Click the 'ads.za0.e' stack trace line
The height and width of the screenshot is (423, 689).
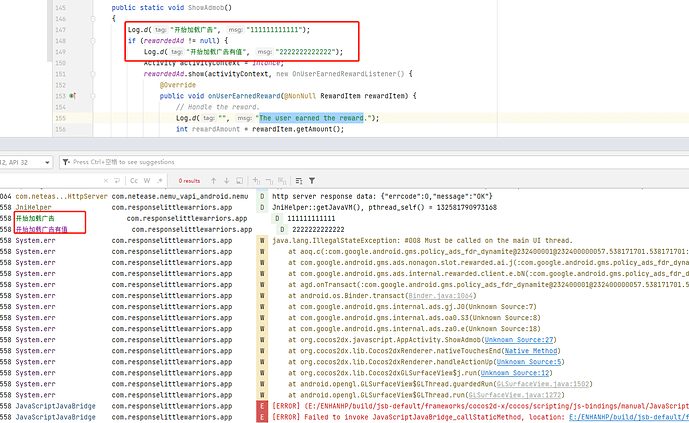click(x=414, y=329)
